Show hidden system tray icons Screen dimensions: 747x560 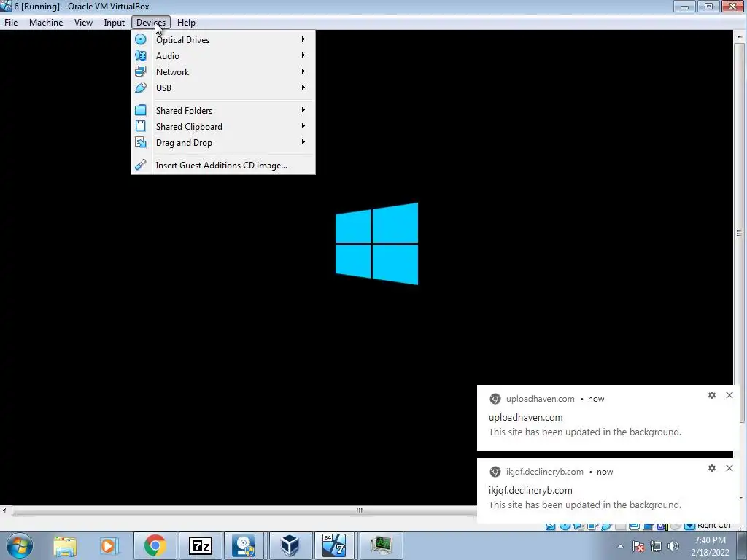tap(620, 546)
